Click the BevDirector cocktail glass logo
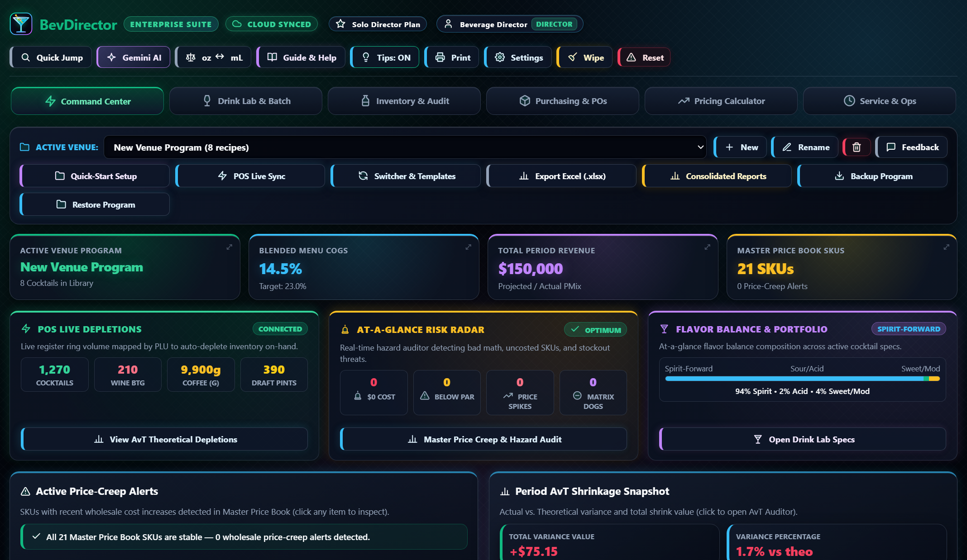The width and height of the screenshot is (967, 560). pos(21,24)
